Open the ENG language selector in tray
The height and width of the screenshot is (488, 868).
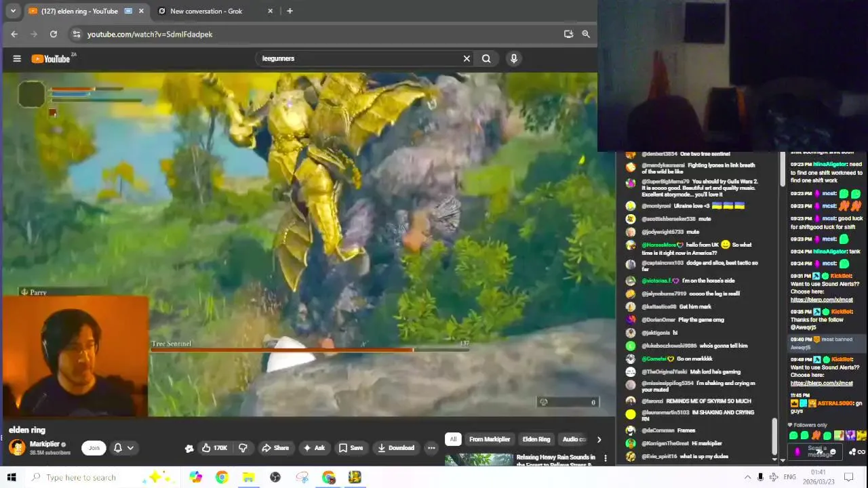click(789, 477)
